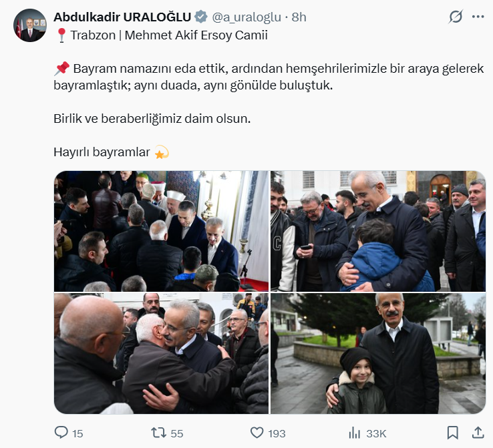Click the Abdulkadir URALOĞLU display name
The height and width of the screenshot is (448, 493).
(122, 17)
